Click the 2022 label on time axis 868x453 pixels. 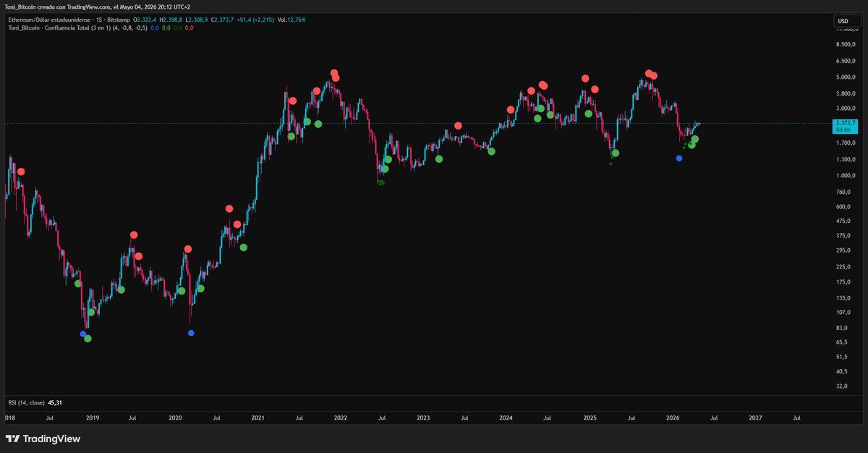(341, 418)
